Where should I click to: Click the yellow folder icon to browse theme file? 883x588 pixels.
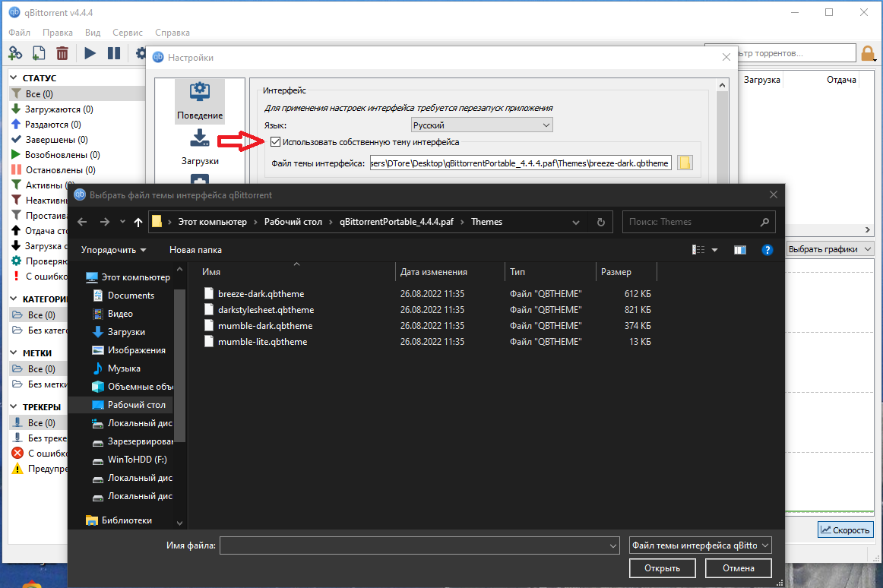pyautogui.click(x=683, y=162)
